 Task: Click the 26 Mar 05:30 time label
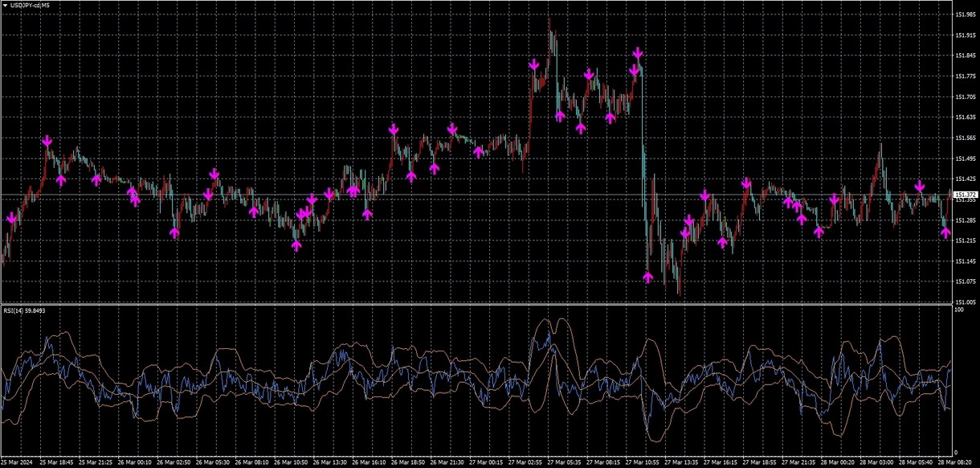pos(211,462)
